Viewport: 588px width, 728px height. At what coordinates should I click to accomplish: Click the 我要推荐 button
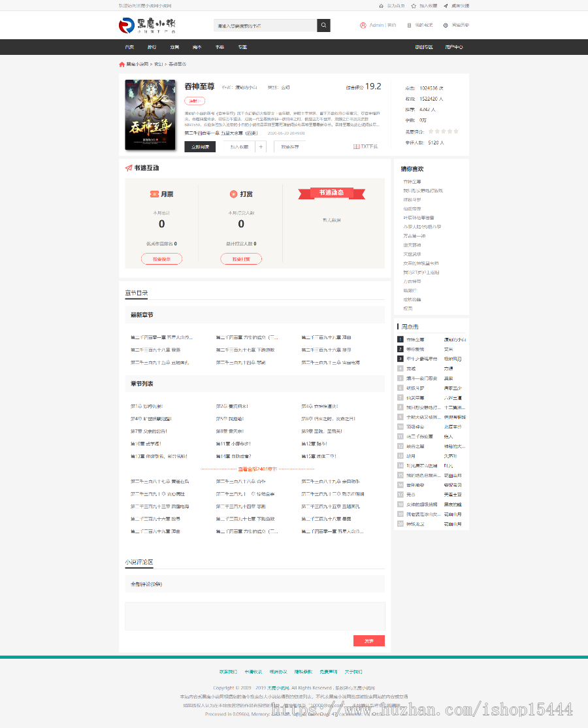[290, 147]
